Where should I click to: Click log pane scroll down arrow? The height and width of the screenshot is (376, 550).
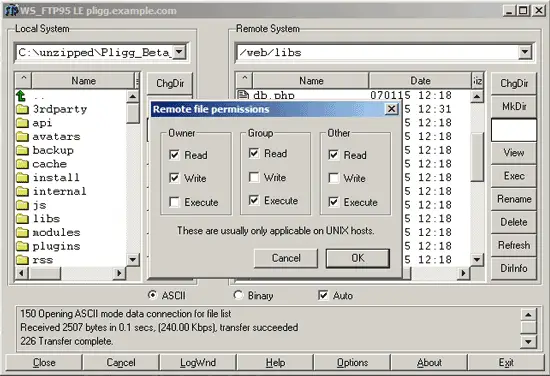coord(528,341)
